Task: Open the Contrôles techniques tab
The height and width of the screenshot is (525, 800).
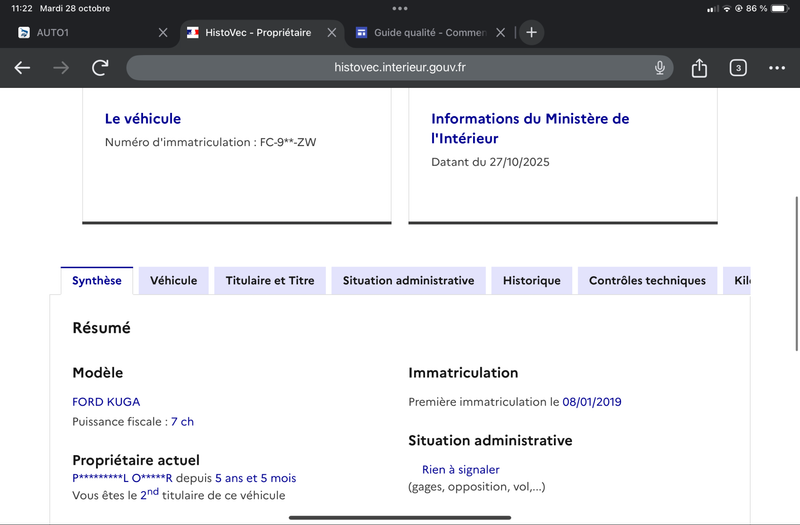Action: 647,281
